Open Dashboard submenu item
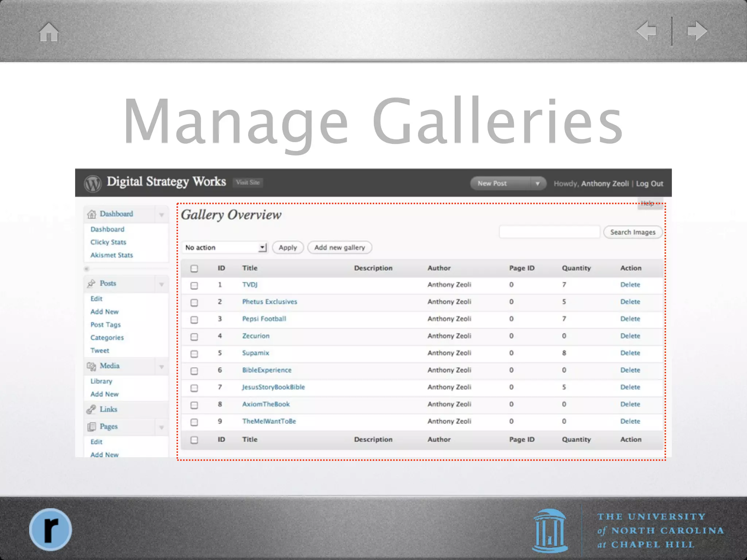Screen dimensions: 747x560 107,229
